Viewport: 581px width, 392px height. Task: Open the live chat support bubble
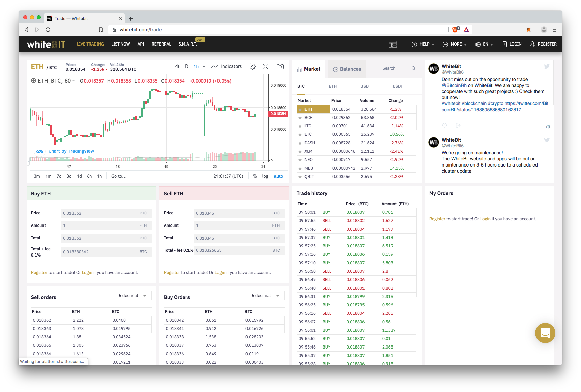click(x=545, y=333)
